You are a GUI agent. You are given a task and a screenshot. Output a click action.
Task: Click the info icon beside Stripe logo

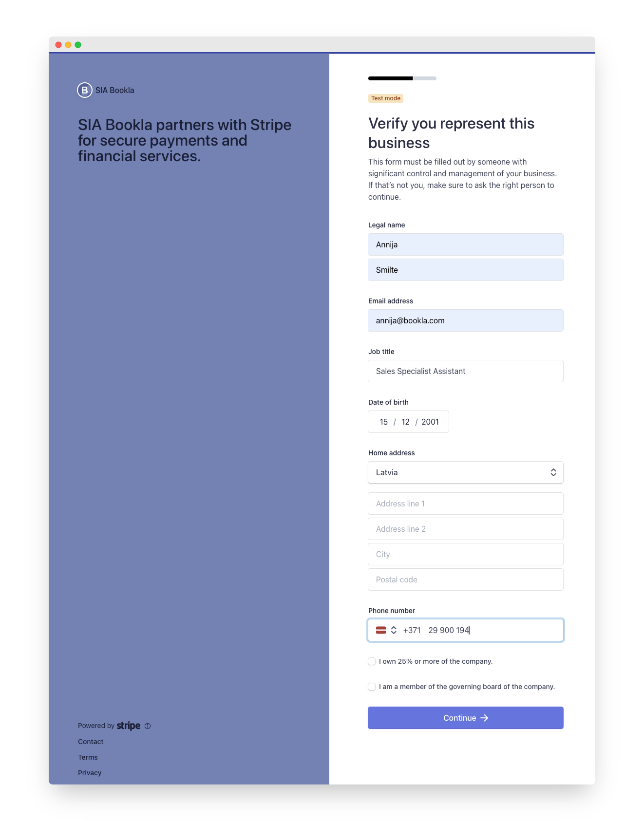pos(148,726)
